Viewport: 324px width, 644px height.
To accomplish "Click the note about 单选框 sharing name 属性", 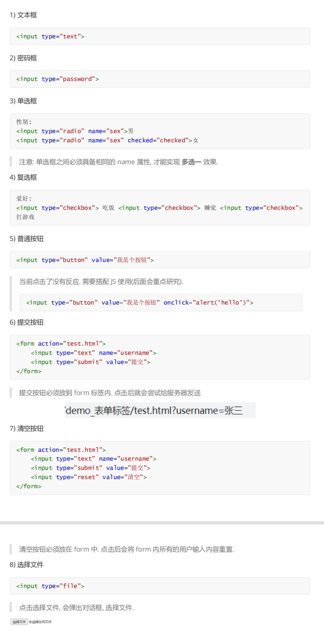I will click(x=118, y=162).
